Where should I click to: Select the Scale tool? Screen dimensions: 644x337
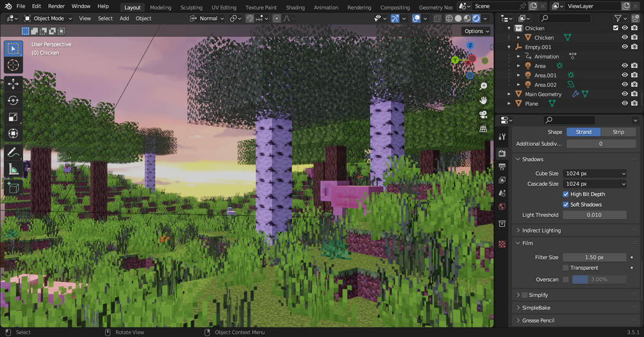(x=13, y=117)
